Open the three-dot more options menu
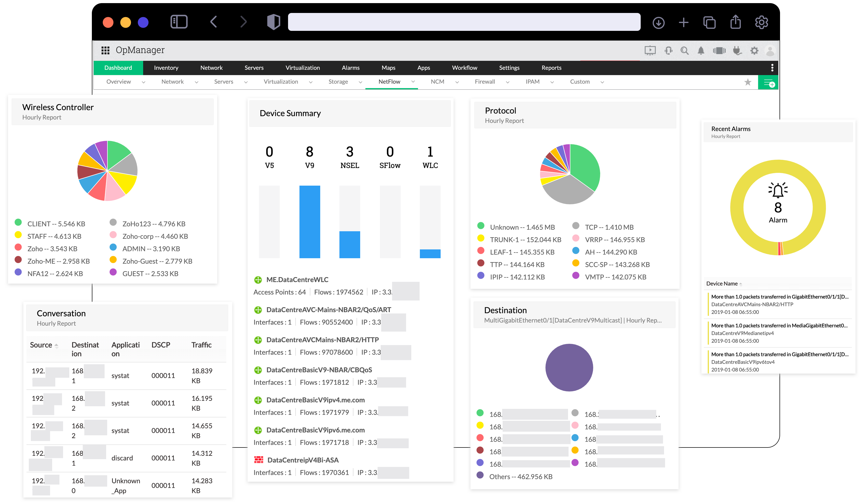 coord(772,68)
